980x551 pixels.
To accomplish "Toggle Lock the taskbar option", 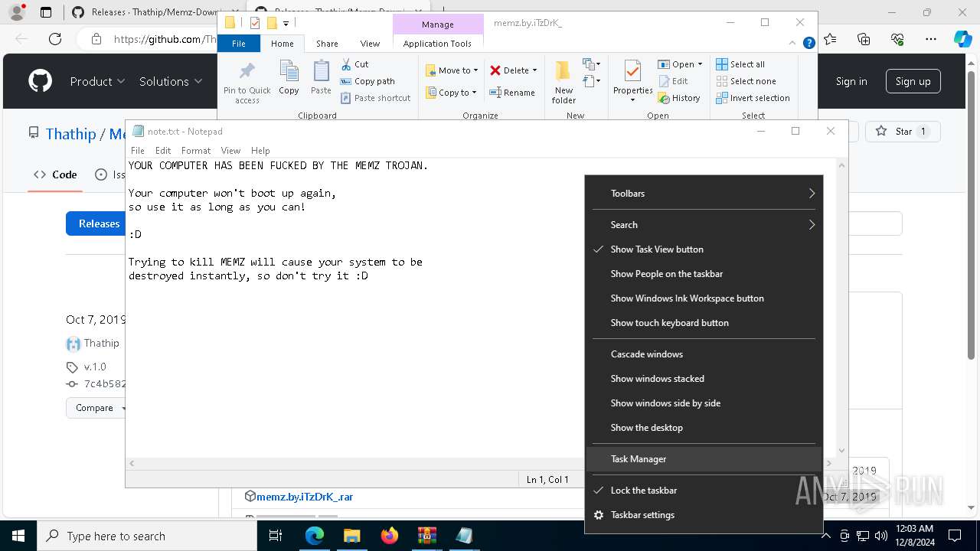I will 704,491.
